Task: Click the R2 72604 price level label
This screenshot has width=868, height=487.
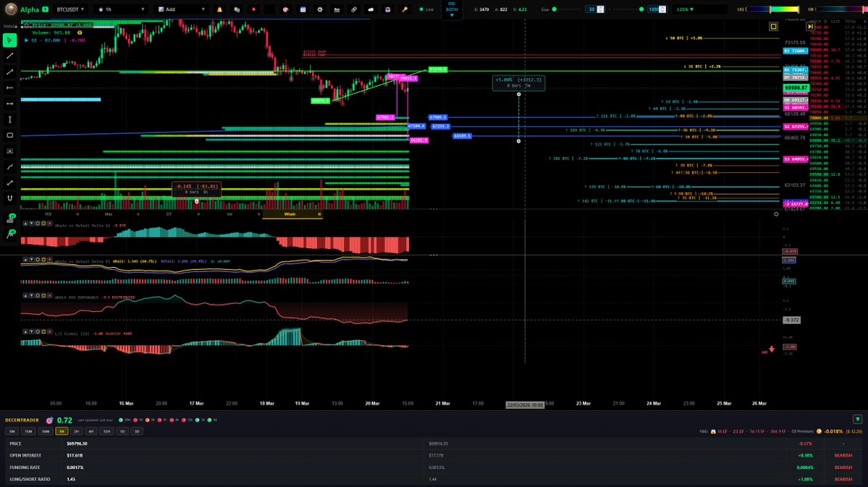Action: (x=796, y=51)
